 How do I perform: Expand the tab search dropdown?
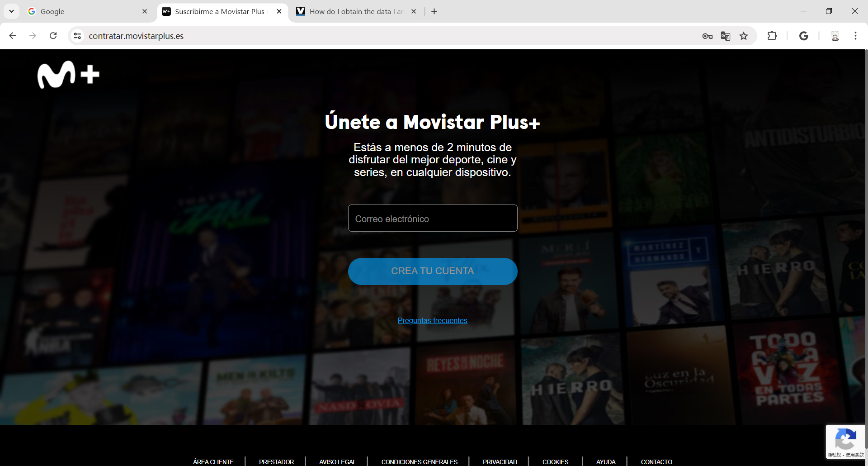[11, 11]
